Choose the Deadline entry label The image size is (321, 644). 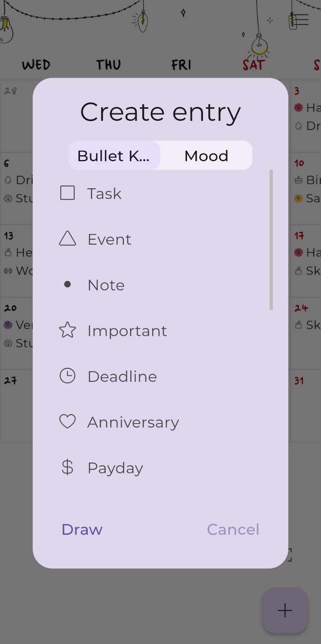click(122, 376)
